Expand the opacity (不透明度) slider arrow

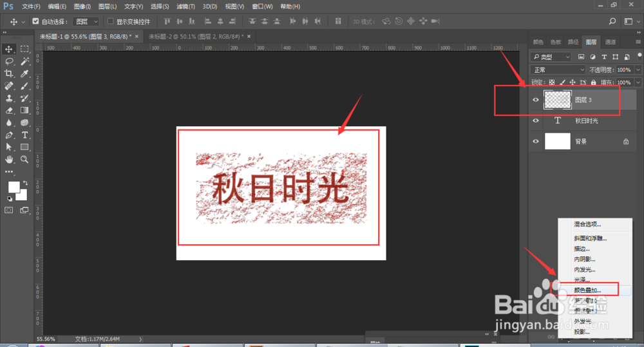tap(638, 70)
